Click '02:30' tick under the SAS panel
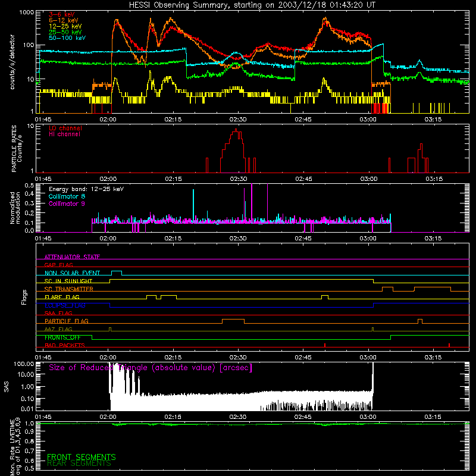This screenshot has height=476, width=476. (237, 417)
